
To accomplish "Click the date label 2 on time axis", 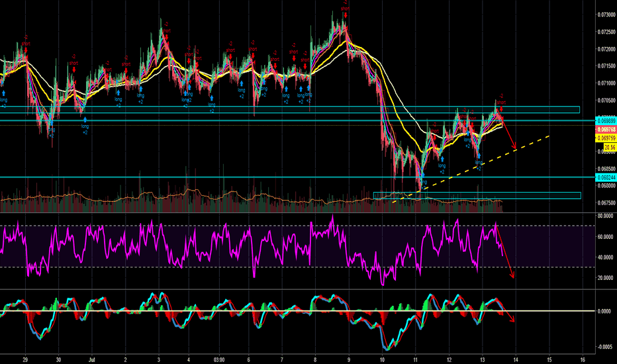I will [x=126, y=359].
